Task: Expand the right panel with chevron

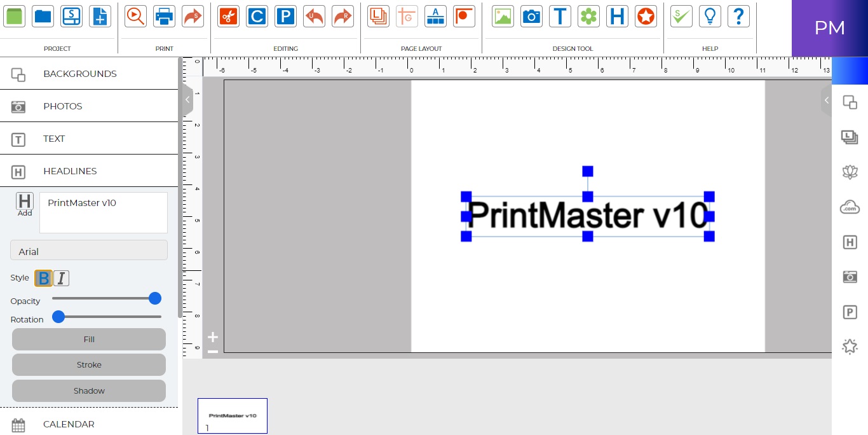Action: pos(826,100)
